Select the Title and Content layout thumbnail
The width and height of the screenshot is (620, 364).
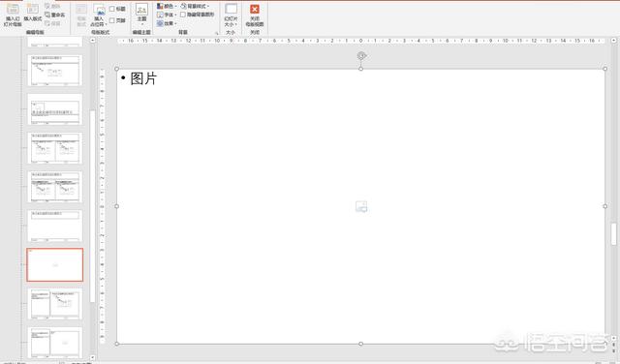click(55, 71)
